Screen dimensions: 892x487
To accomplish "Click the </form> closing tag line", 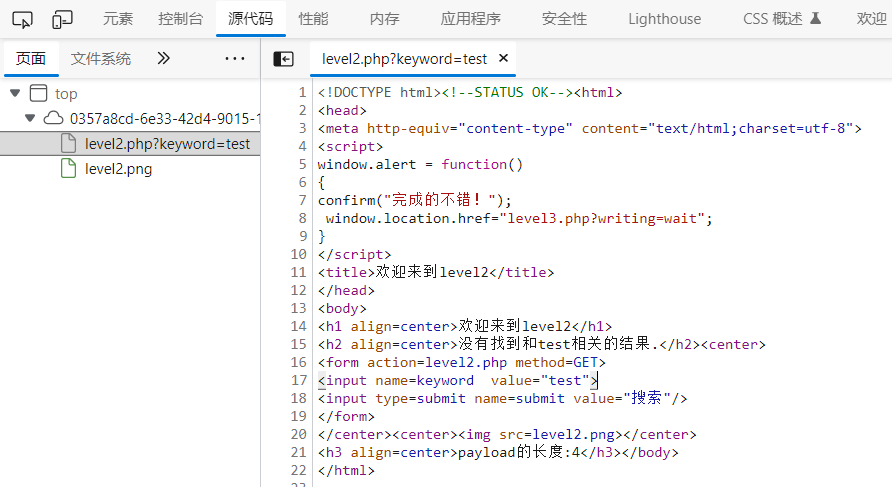I will [346, 416].
